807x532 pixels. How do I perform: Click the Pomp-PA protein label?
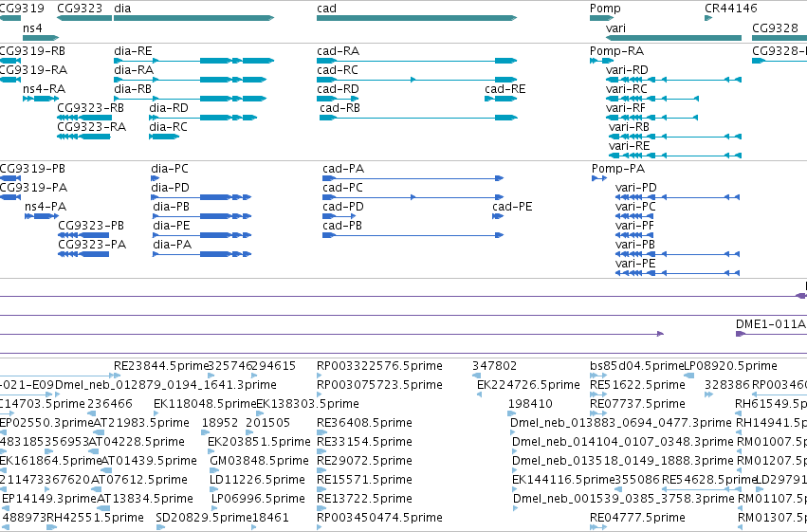tap(618, 169)
